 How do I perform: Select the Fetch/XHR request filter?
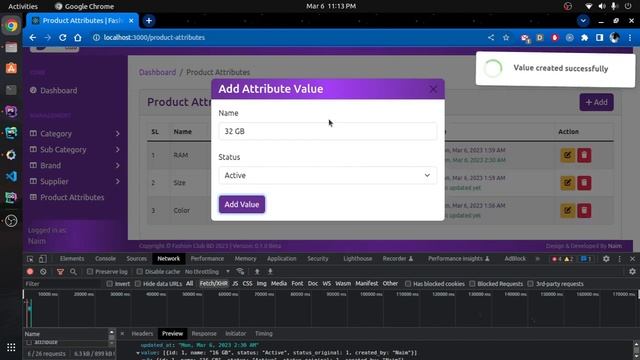(213, 284)
